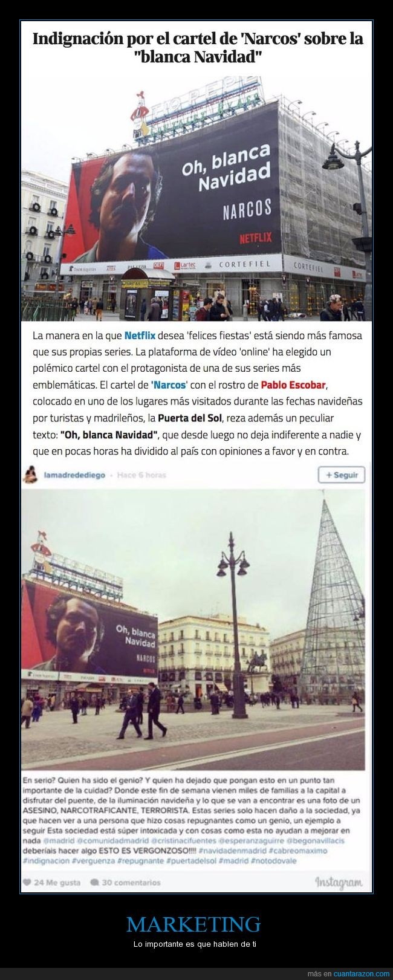Open the lamadredediego profile avatar
This screenshot has width=393, height=980.
30,475
